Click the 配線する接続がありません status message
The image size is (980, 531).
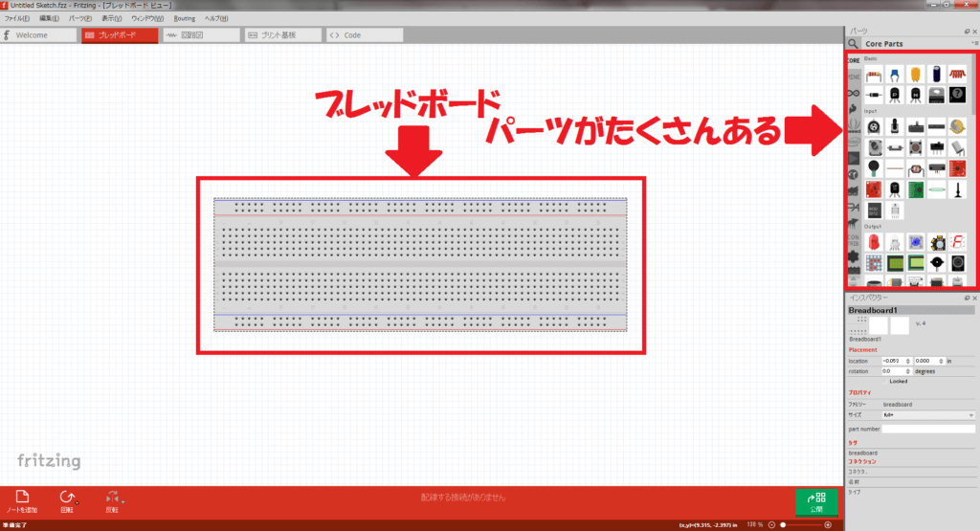click(463, 498)
